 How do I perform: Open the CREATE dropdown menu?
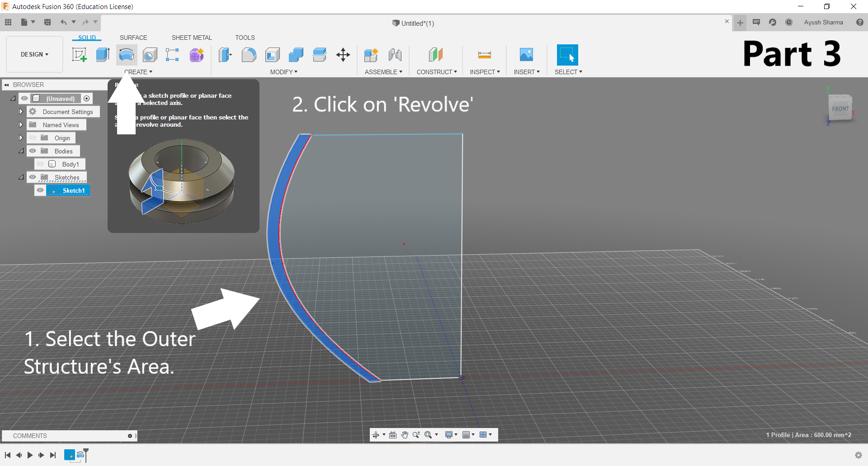(x=138, y=72)
